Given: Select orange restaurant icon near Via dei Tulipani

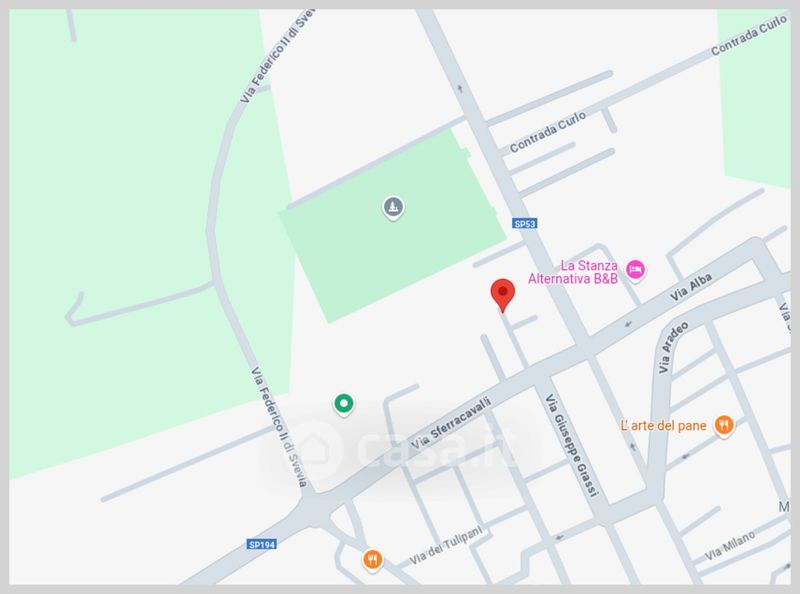Looking at the screenshot, I should click(x=373, y=560).
